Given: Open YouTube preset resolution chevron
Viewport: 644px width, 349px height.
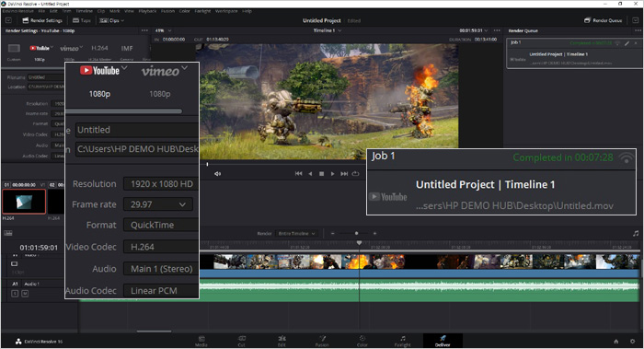Looking at the screenshot, I should point(124,68).
